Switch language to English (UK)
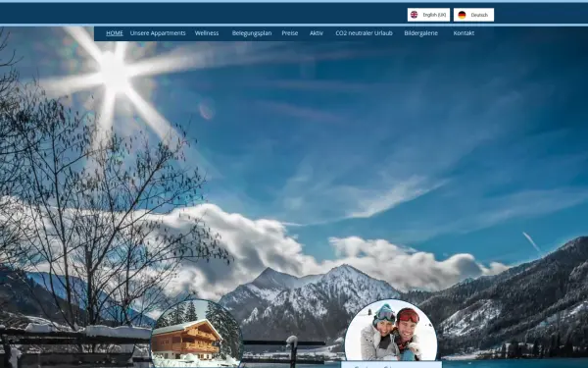Screen dimensions: 588x368 pos(428,15)
